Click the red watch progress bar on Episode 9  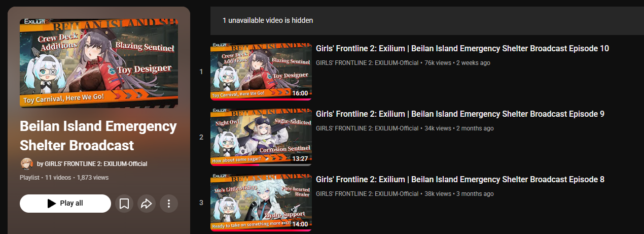[x=235, y=165]
